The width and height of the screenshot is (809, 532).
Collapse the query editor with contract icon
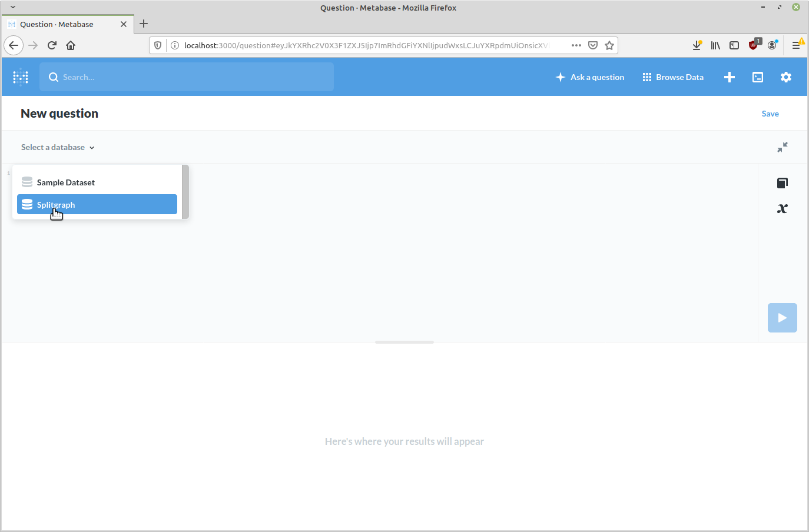[x=783, y=147]
